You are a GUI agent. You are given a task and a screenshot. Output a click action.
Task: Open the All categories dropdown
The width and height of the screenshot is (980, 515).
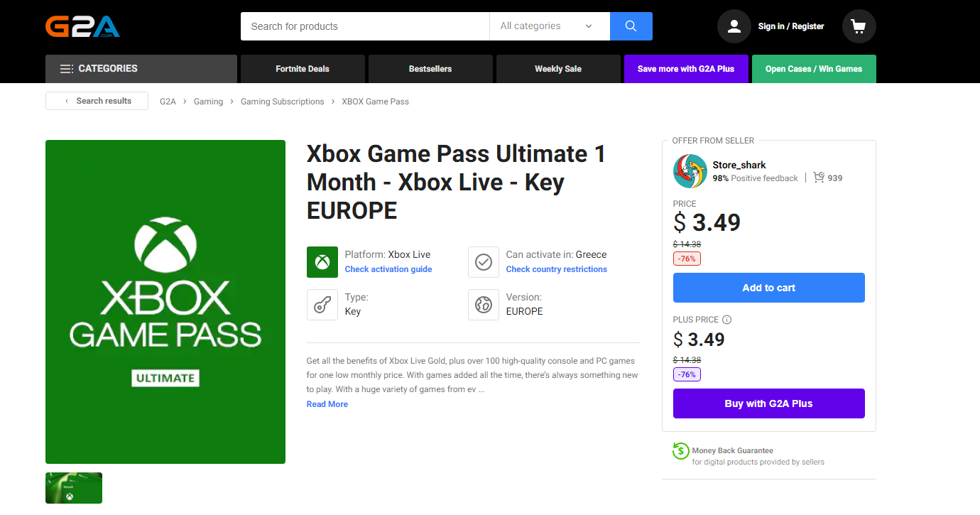550,26
